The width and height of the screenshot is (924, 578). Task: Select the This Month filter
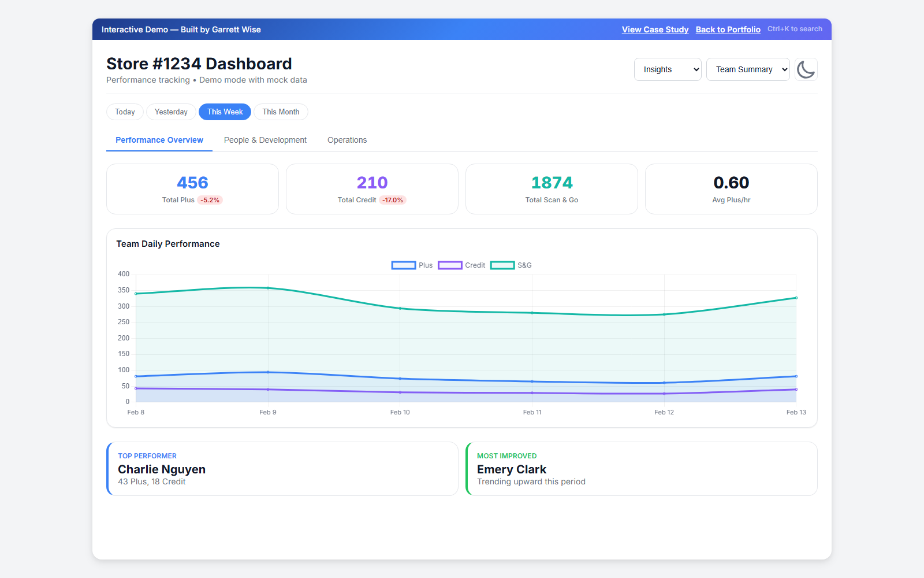point(281,112)
